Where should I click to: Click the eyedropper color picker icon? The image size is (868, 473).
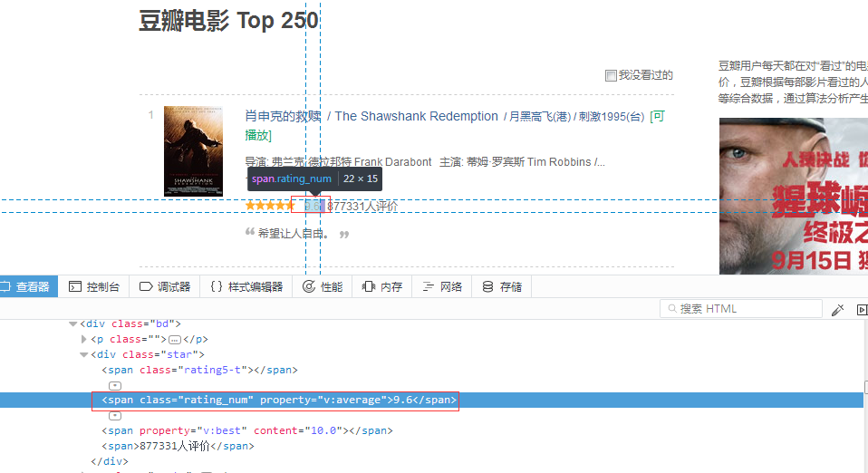click(837, 310)
